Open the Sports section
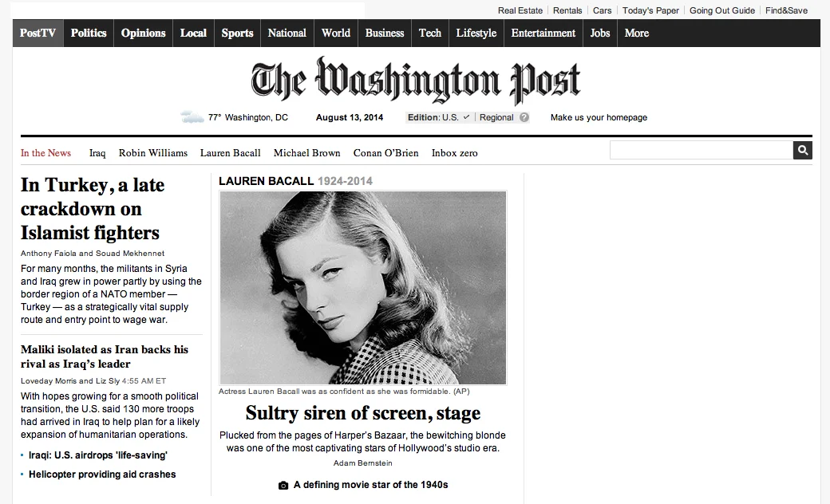 (x=237, y=33)
